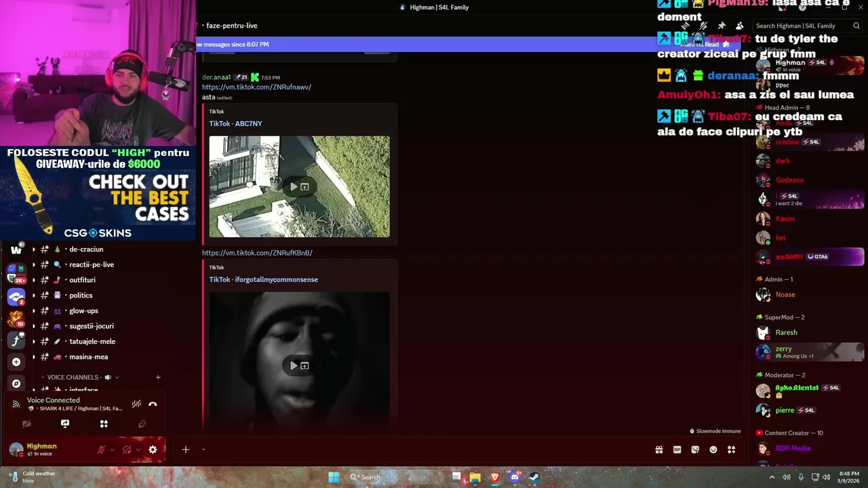Image resolution: width=868 pixels, height=488 pixels.
Task: Open glow-ups channel
Action: tap(83, 311)
